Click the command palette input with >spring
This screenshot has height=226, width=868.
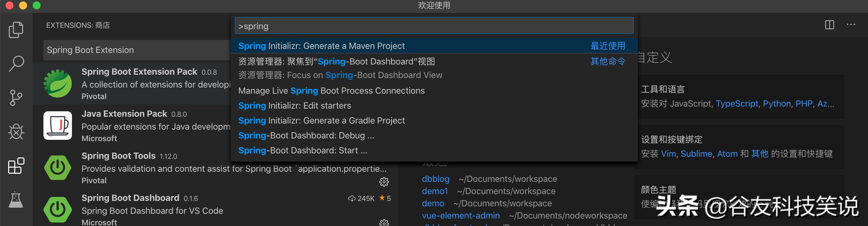[x=434, y=26]
